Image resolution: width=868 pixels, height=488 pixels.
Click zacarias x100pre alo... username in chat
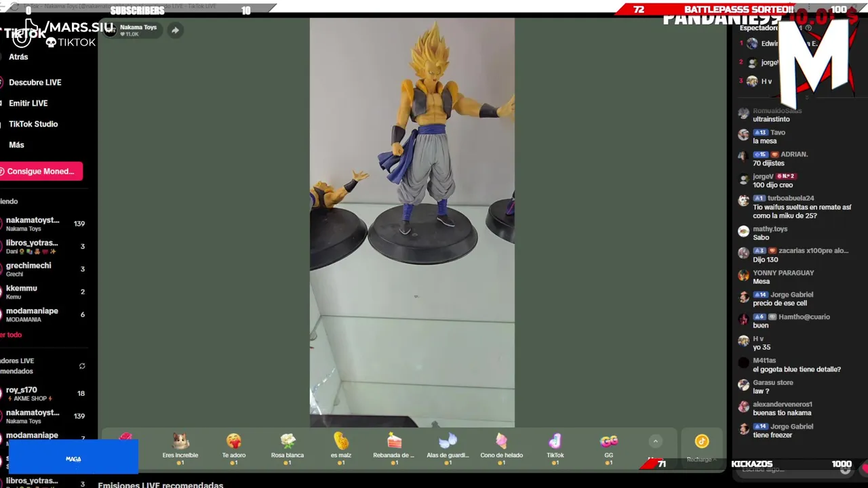[x=814, y=251]
